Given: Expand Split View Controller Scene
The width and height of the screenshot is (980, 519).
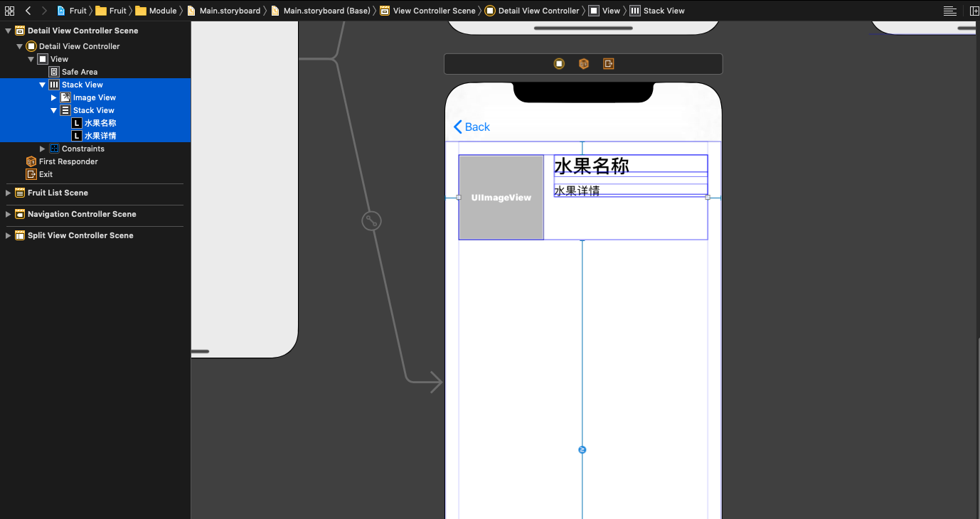Looking at the screenshot, I should (x=9, y=235).
